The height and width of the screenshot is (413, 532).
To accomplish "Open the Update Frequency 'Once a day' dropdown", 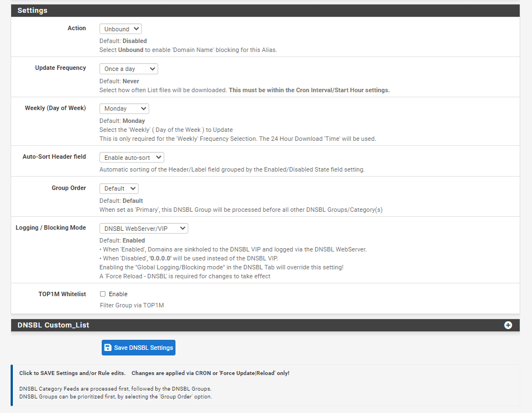I will click(x=129, y=69).
